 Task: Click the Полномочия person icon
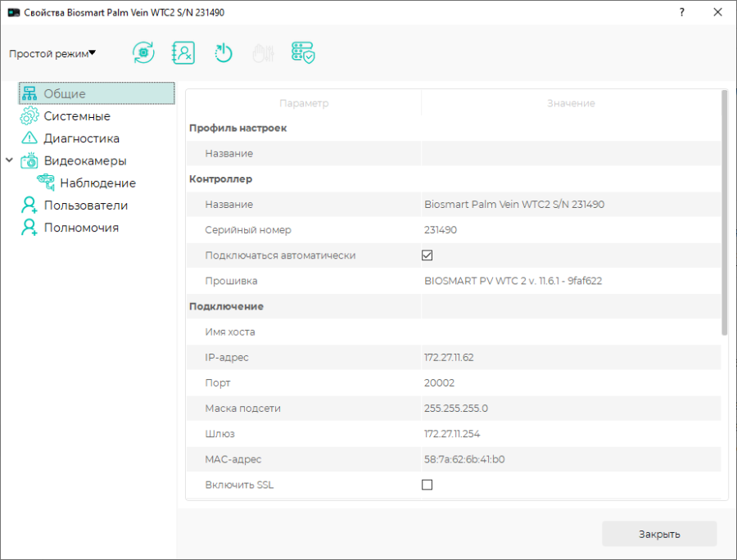tap(29, 228)
